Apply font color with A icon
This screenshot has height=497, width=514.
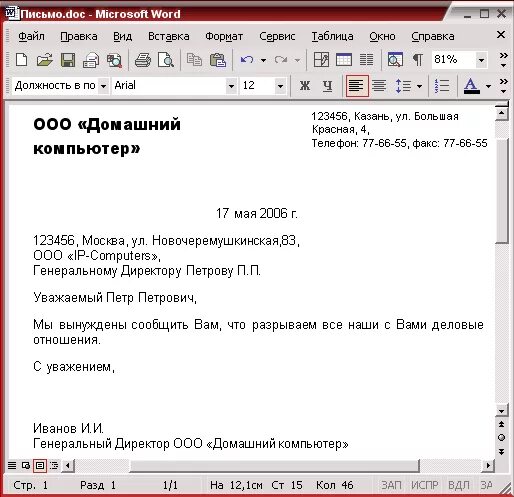tap(471, 86)
